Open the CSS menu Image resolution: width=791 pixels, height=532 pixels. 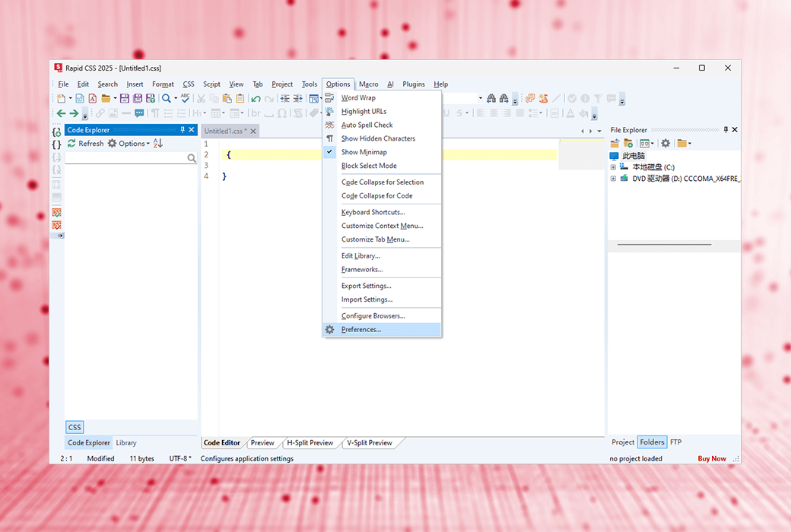coord(189,84)
